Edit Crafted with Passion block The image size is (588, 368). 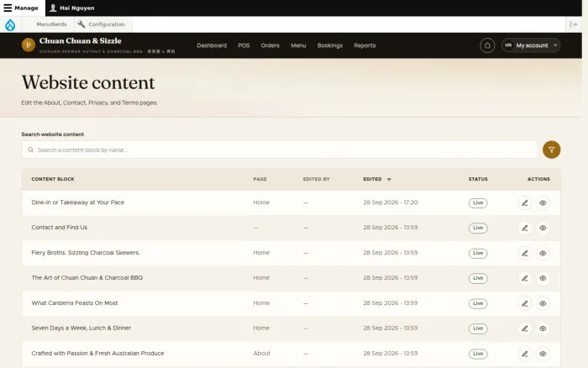point(525,354)
